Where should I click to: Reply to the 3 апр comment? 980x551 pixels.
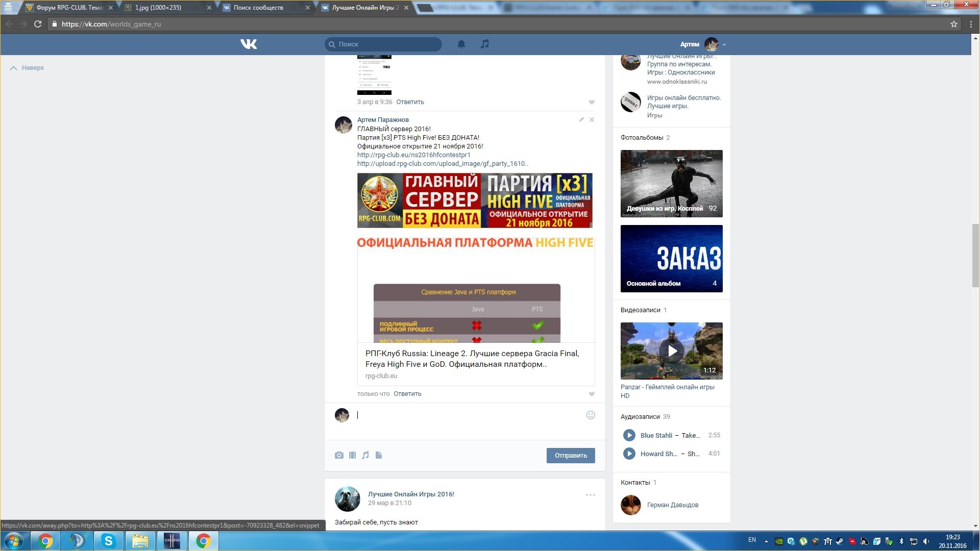coord(410,102)
